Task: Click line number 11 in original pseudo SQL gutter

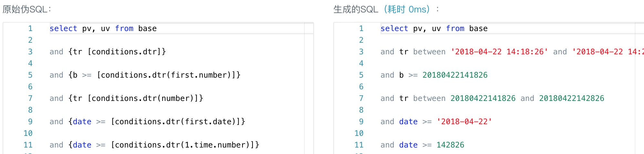Action: [x=28, y=145]
